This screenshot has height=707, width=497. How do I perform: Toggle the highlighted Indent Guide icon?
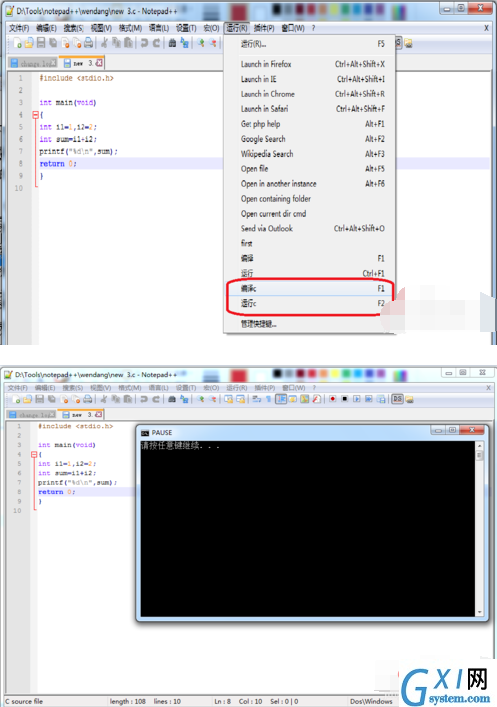281,399
